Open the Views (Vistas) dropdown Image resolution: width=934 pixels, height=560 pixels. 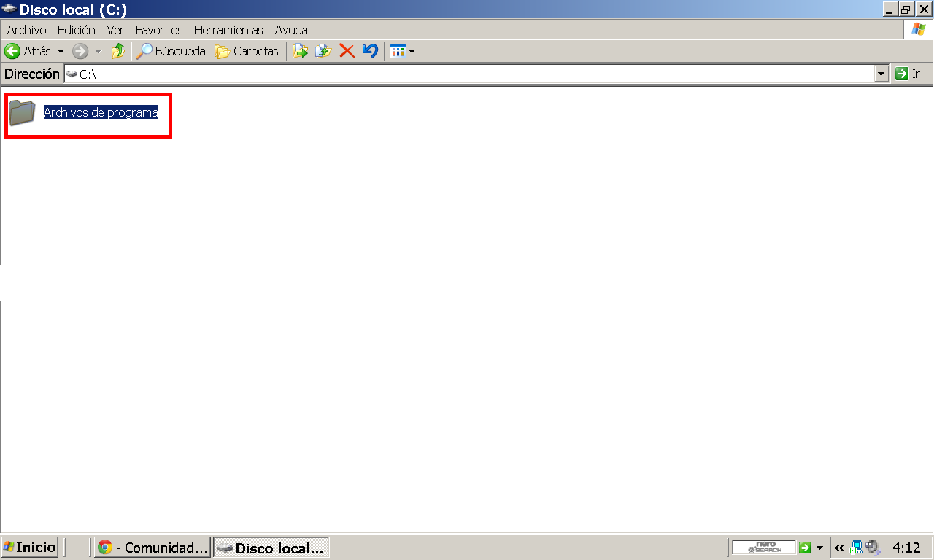[x=402, y=52]
